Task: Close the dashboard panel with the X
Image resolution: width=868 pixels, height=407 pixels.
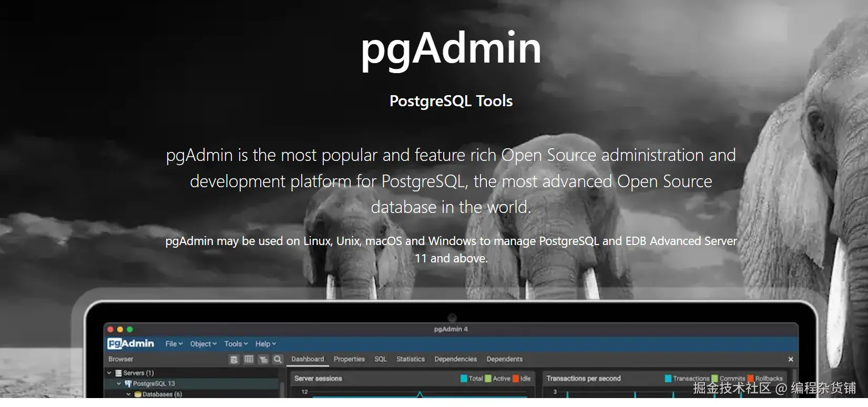Action: coord(791,359)
